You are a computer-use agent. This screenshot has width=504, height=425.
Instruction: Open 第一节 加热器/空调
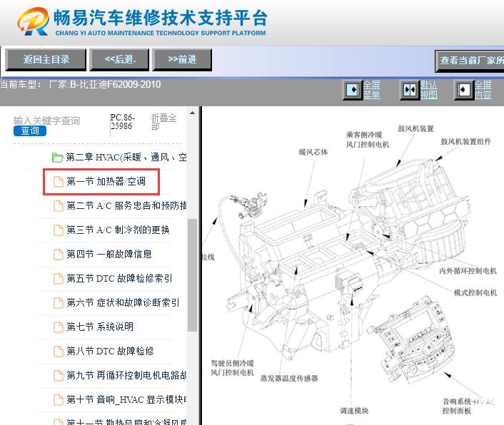106,181
